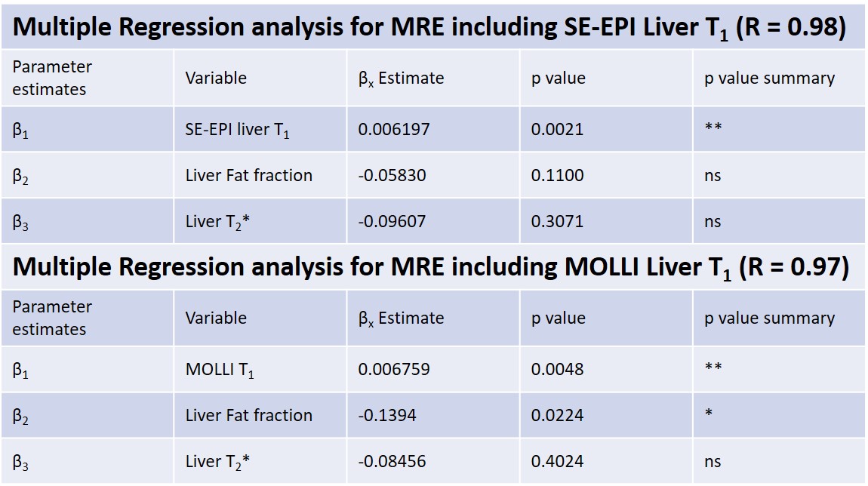The width and height of the screenshot is (868, 486).
Task: Click the p value 0.1100 cell
Action: [x=557, y=175]
